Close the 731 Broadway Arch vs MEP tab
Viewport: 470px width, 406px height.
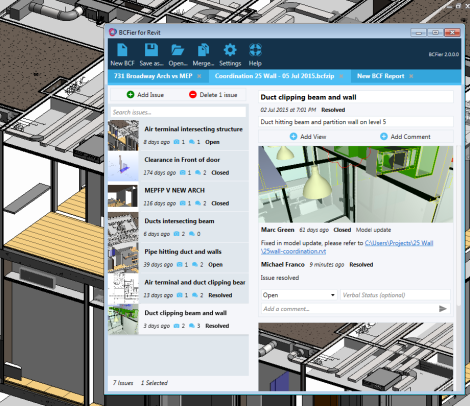pyautogui.click(x=199, y=76)
